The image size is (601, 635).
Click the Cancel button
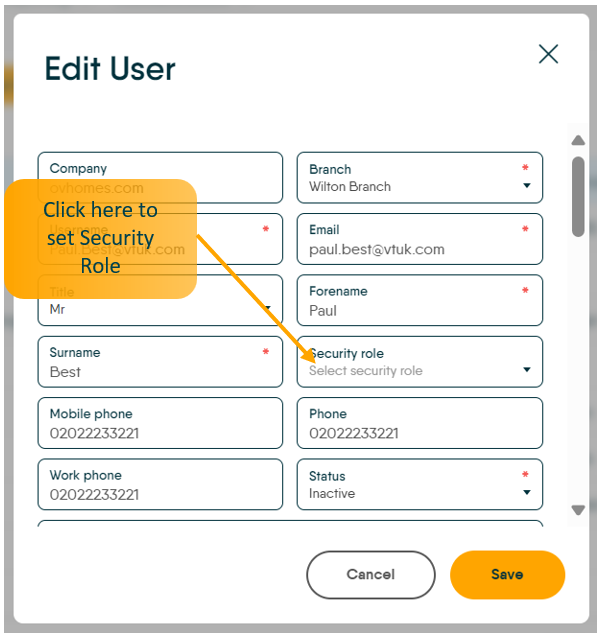(370, 575)
